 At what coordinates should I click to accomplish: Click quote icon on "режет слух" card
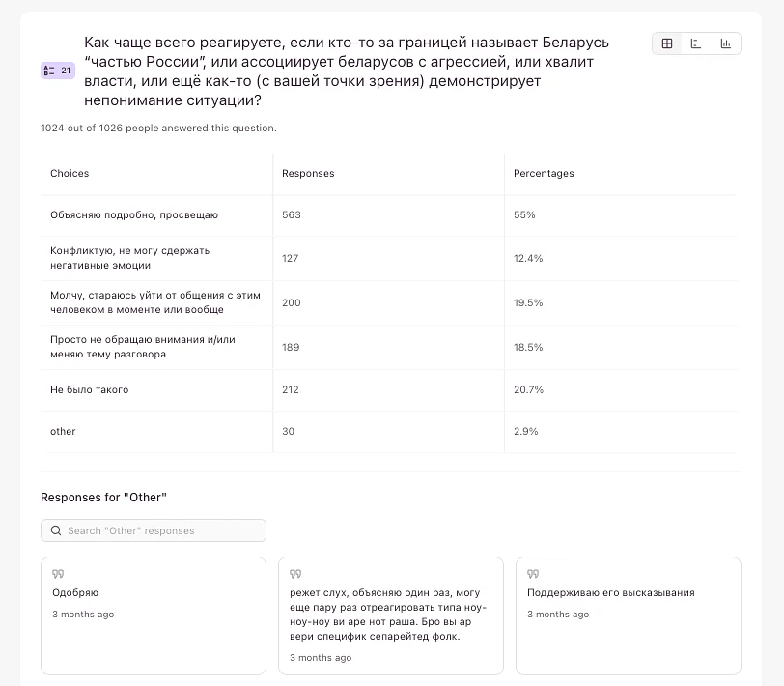(295, 574)
